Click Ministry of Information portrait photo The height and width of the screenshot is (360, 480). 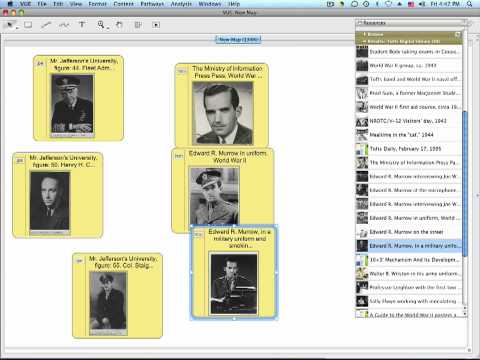[223, 113]
